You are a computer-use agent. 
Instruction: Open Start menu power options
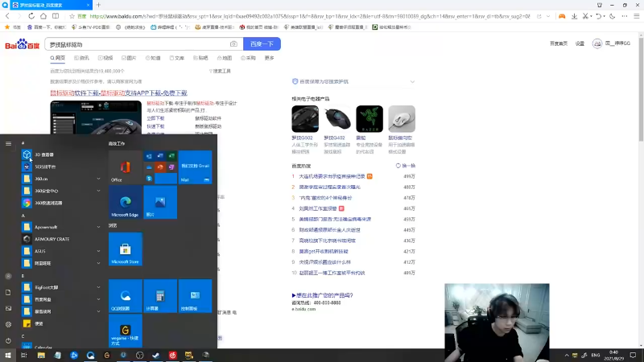[8, 340]
